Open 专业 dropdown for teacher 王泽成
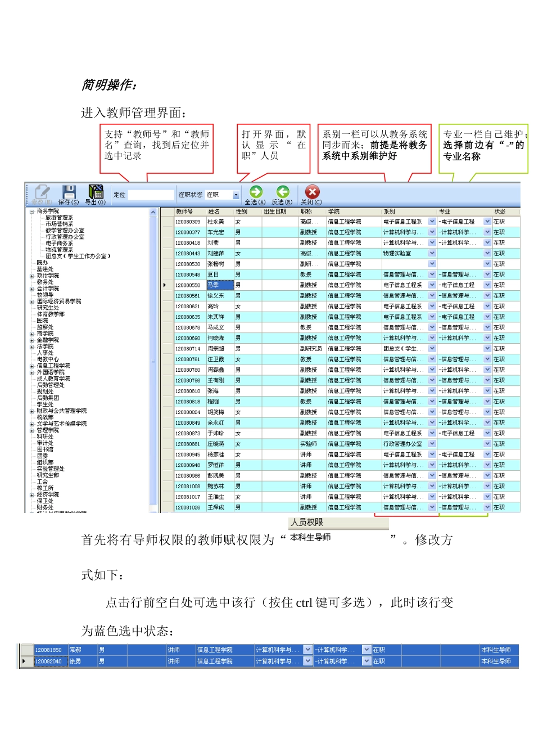This screenshot has height=756, width=534. pos(488,507)
